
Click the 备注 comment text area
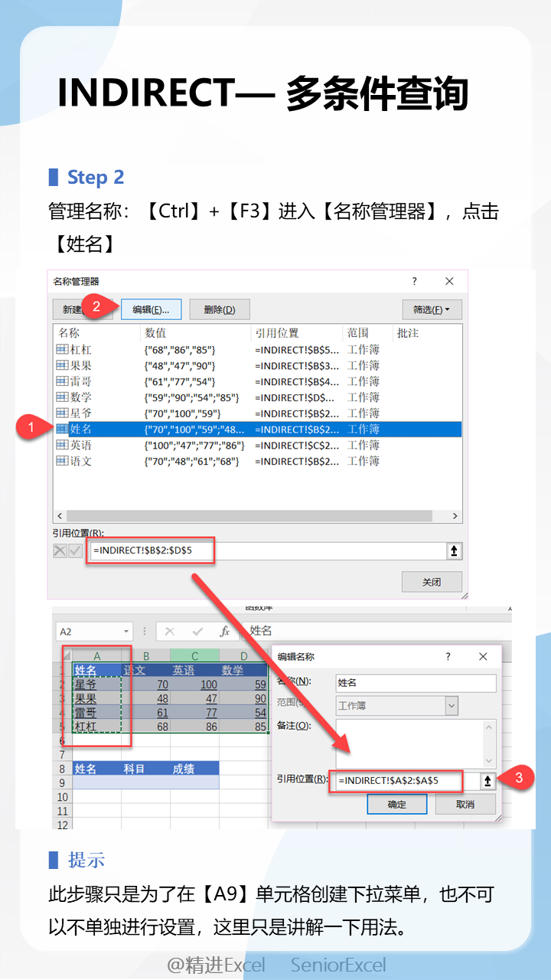pyautogui.click(x=409, y=743)
